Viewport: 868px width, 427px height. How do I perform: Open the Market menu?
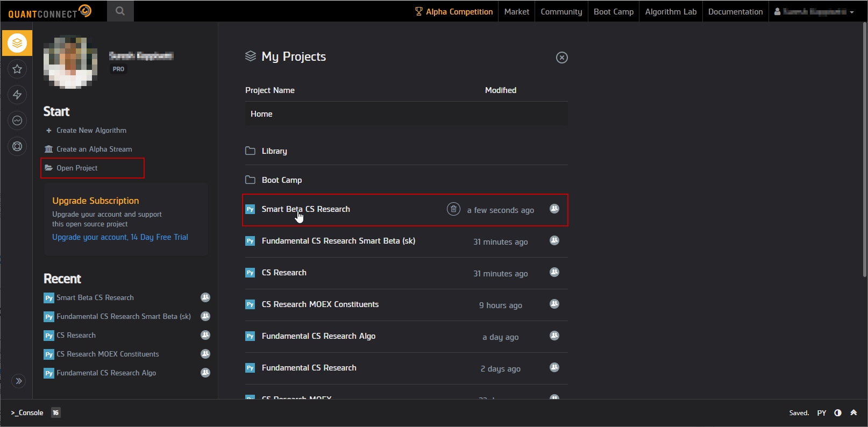point(517,11)
